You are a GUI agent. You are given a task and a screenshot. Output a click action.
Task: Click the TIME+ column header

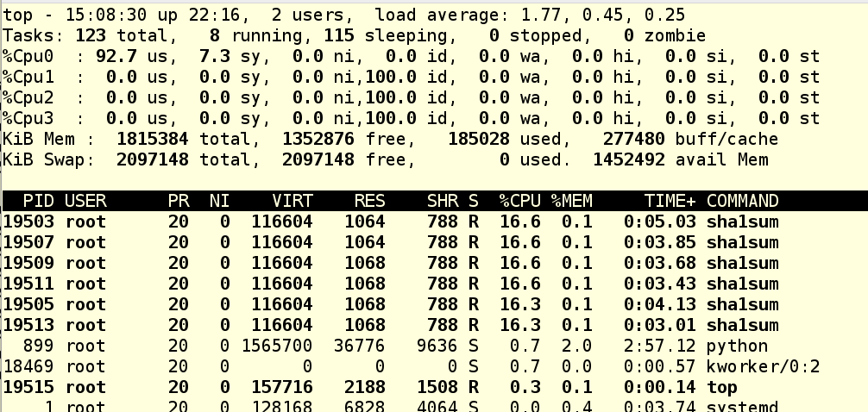point(670,200)
